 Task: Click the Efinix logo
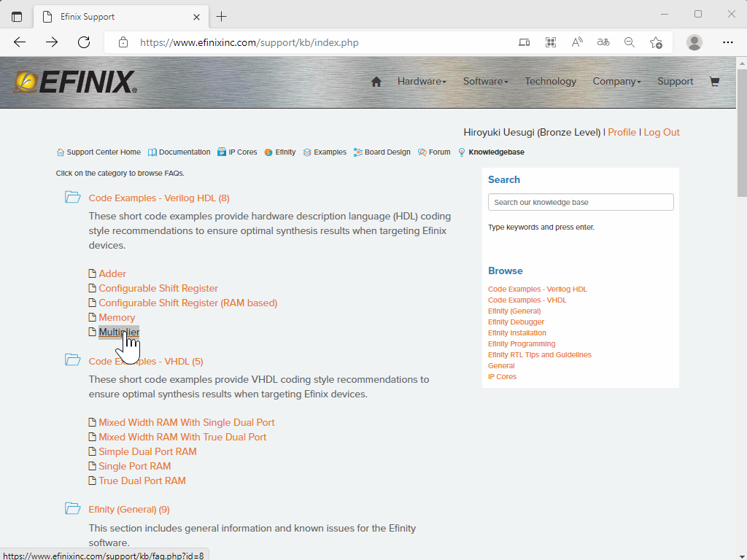click(x=75, y=82)
